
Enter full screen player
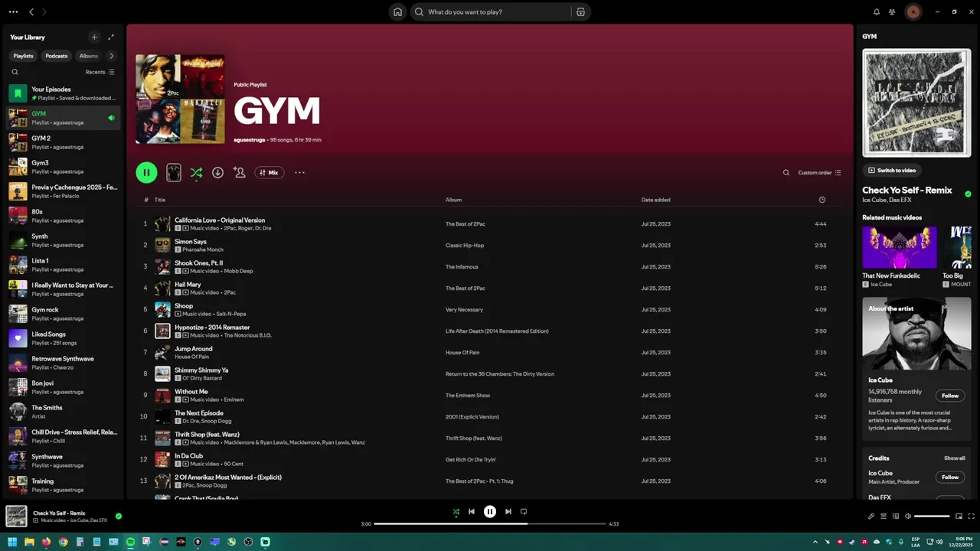[x=971, y=516]
